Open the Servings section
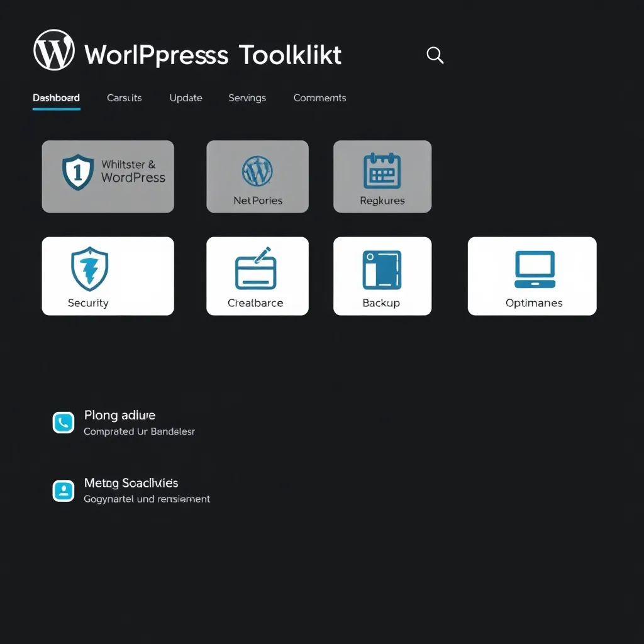644x644 pixels. tap(247, 98)
